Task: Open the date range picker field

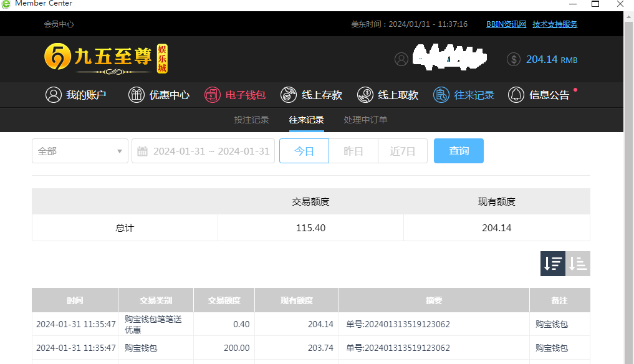Action: [203, 151]
